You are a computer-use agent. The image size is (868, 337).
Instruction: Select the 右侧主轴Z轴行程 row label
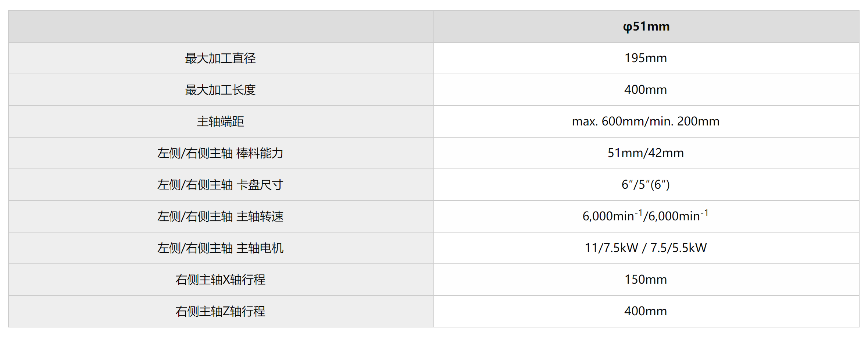(220, 311)
